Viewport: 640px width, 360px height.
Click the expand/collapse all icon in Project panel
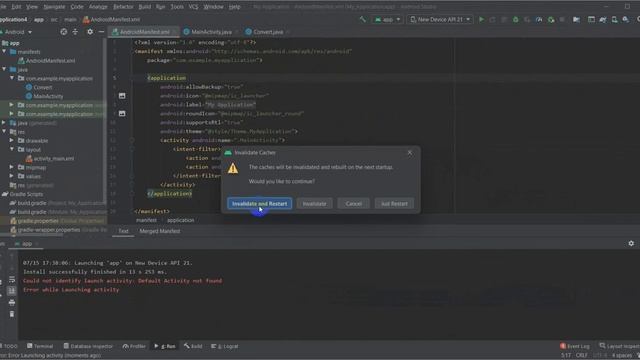coord(75,31)
